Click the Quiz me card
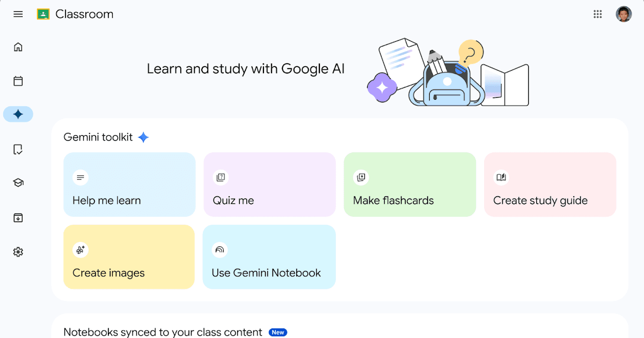 (269, 185)
